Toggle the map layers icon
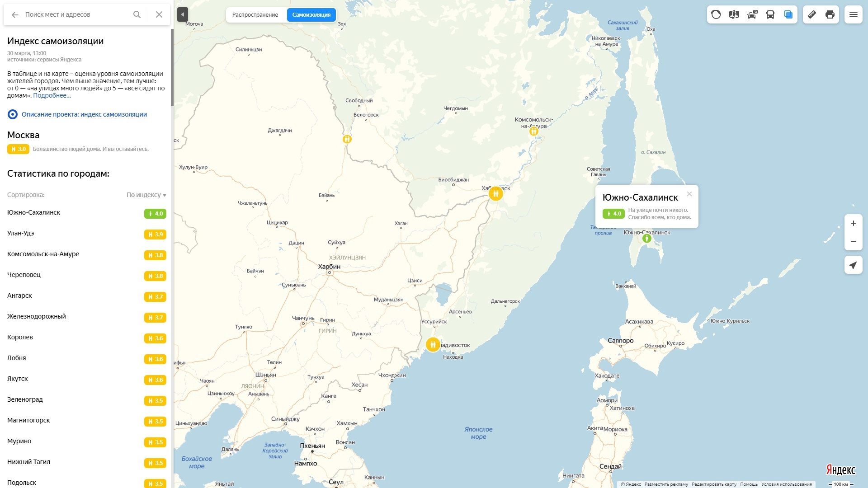Viewport: 868px width, 488px height. pos(788,14)
